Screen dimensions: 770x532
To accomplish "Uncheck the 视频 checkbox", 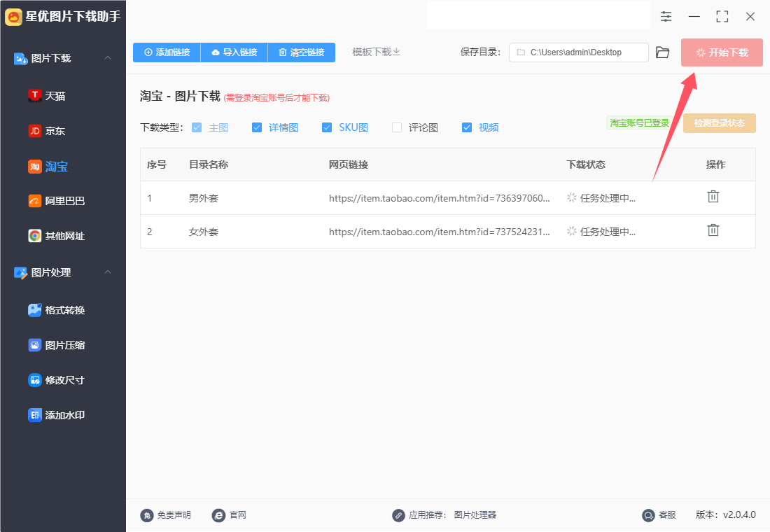I will pos(467,127).
